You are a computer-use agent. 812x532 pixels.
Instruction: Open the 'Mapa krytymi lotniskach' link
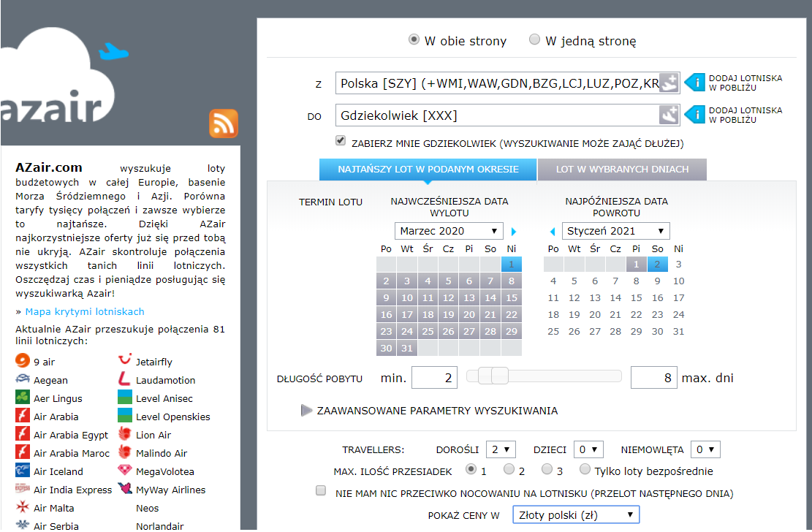(85, 311)
